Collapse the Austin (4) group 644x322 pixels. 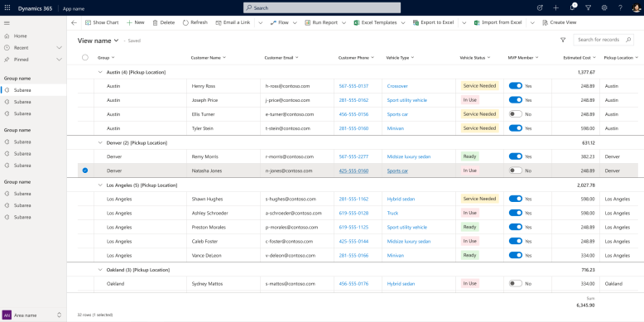100,72
